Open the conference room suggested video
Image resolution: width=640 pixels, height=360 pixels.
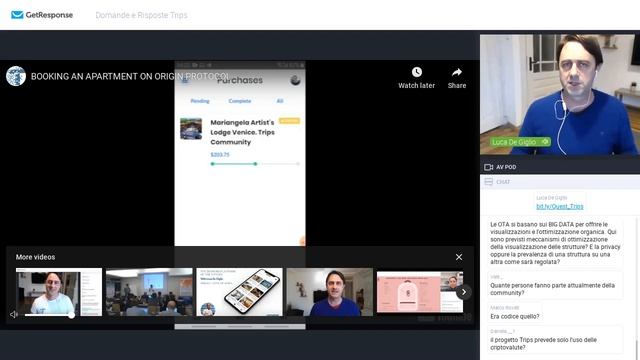(x=149, y=292)
